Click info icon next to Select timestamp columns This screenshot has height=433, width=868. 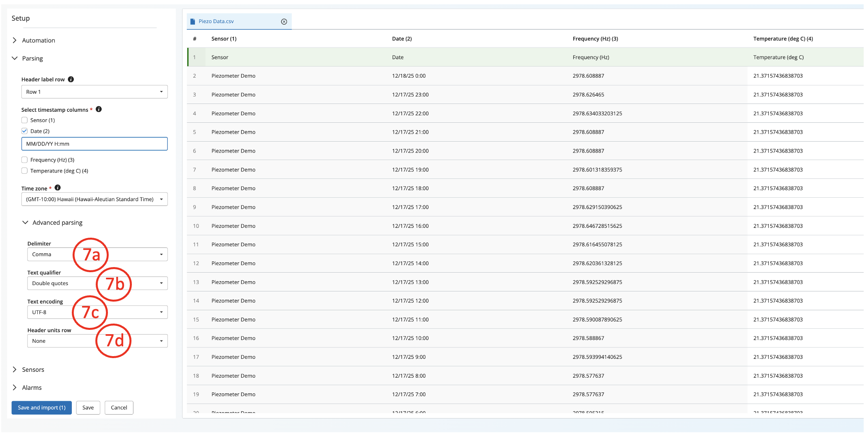[99, 109]
